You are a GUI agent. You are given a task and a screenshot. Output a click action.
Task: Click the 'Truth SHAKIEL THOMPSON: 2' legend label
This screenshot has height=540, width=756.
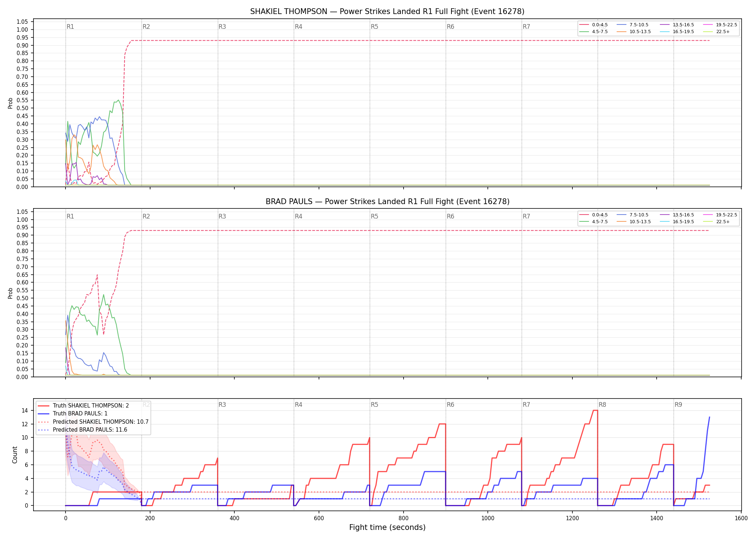click(91, 406)
